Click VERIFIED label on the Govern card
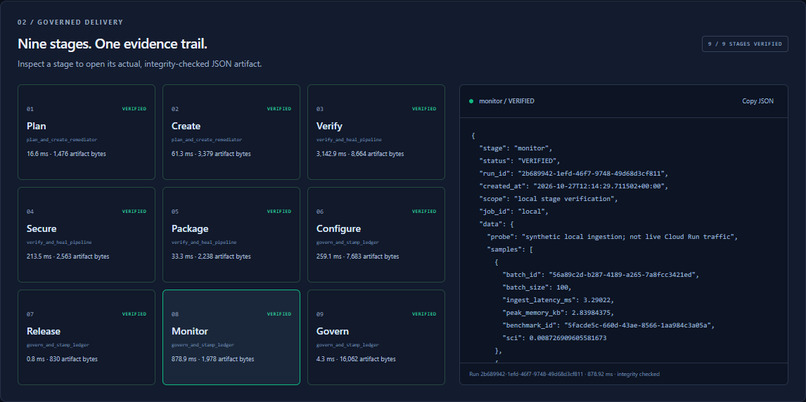The height and width of the screenshot is (402, 806). [x=424, y=314]
